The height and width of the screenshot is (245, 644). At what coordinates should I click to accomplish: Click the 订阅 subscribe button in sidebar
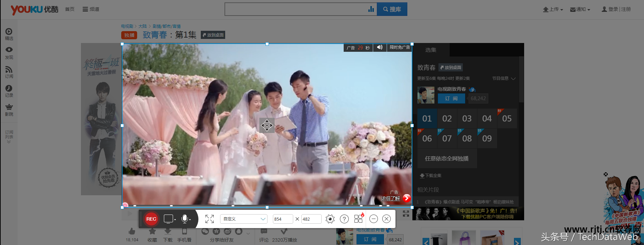[451, 98]
